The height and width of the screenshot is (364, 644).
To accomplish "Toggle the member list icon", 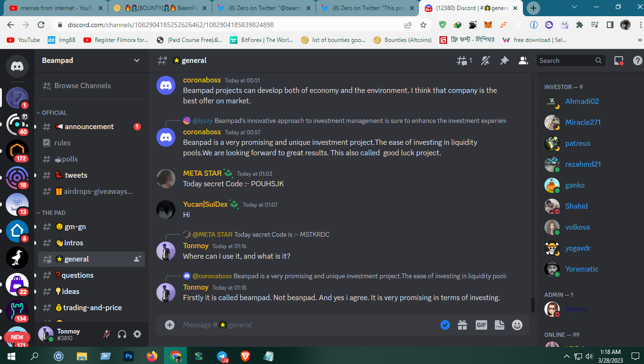I will click(x=523, y=61).
